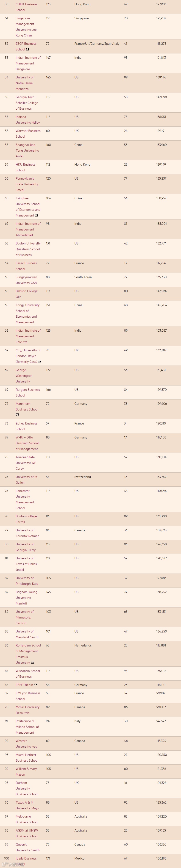Screen dimensions: 181x868
Task: Open Melbourne Business School link
Action: pyautogui.click(x=27, y=819)
